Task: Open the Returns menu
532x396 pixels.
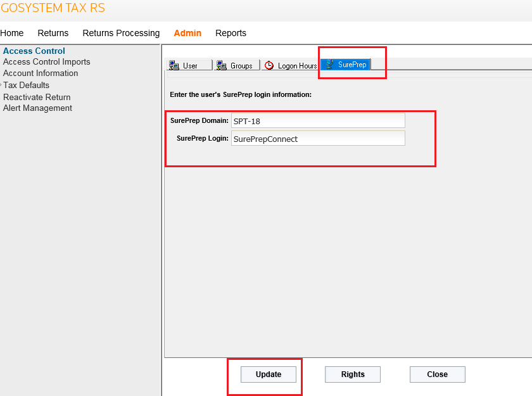Action: point(53,33)
